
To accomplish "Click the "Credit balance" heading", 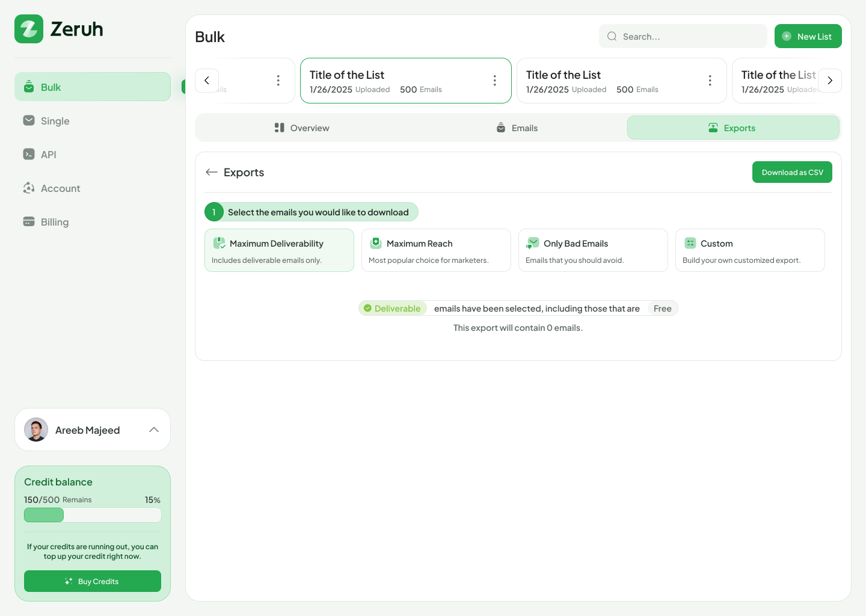I will pyautogui.click(x=58, y=482).
